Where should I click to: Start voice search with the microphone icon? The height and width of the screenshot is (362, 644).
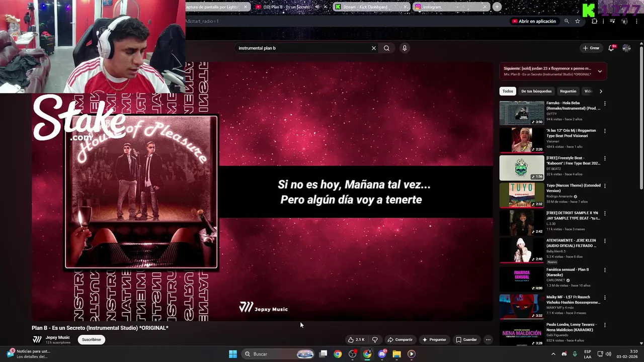(405, 48)
